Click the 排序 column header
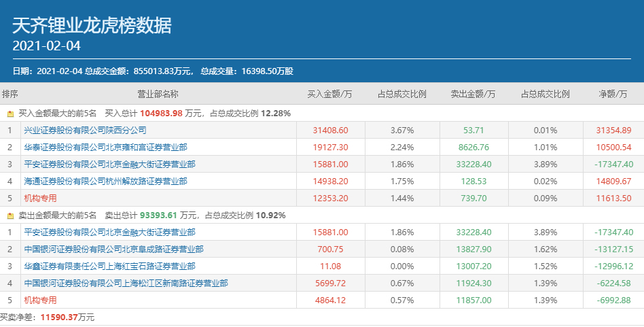Image resolution: width=644 pixels, height=327 pixels. 10,94
